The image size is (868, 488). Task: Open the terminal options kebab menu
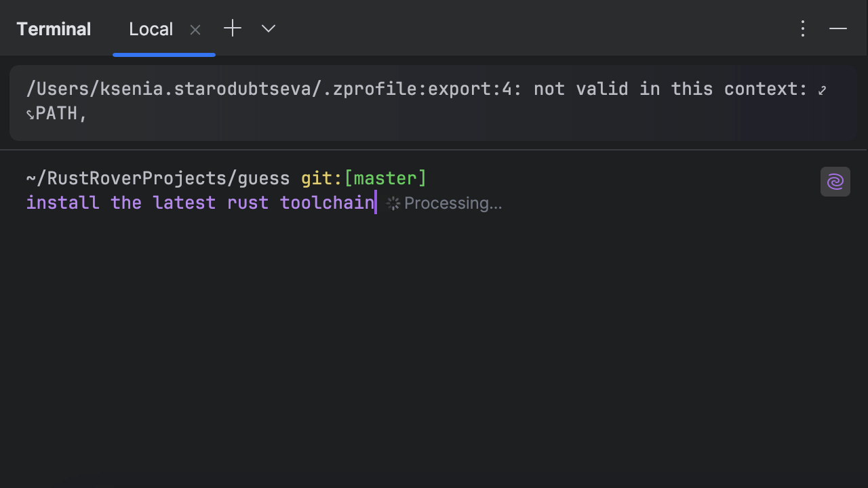tap(803, 28)
